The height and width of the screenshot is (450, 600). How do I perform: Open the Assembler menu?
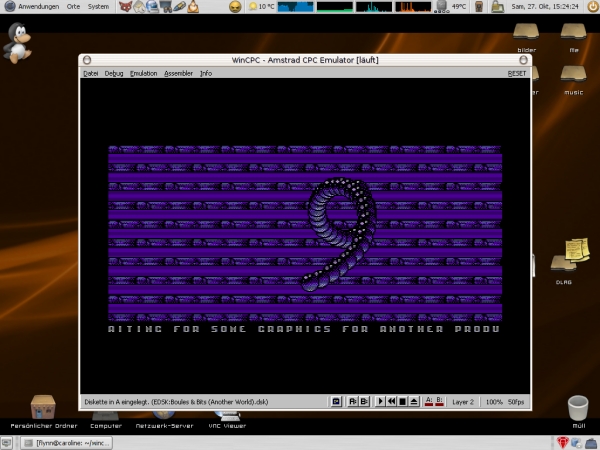point(178,73)
